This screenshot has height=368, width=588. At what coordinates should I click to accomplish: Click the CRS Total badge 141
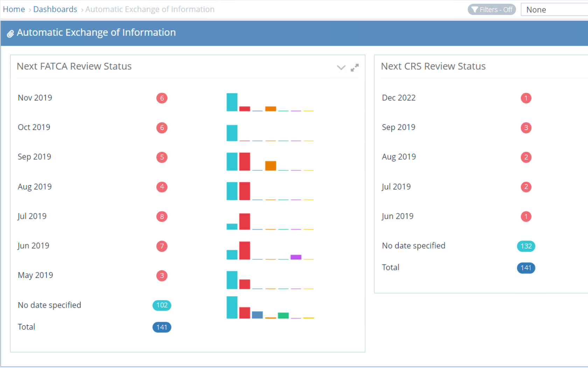point(526,268)
